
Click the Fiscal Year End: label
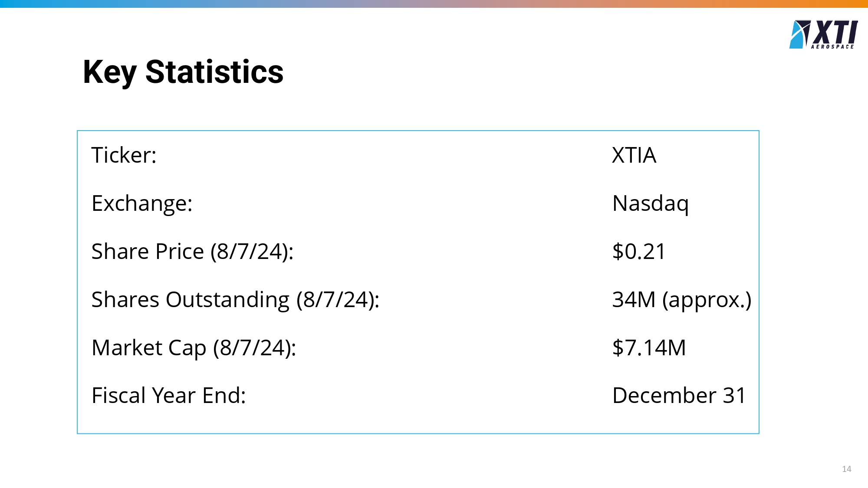(x=168, y=396)
